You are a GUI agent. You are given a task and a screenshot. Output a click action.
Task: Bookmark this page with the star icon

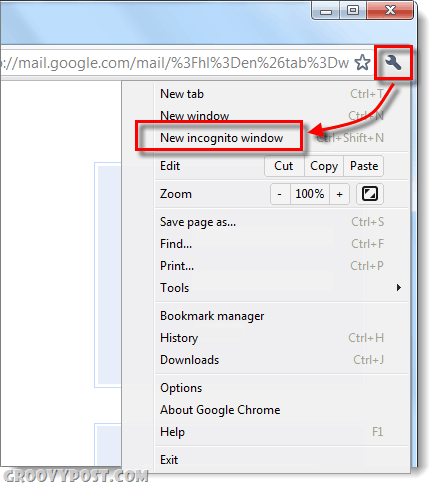(362, 63)
